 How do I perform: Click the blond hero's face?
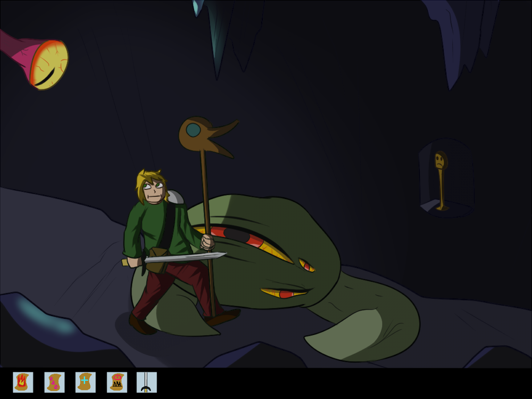coord(154,190)
